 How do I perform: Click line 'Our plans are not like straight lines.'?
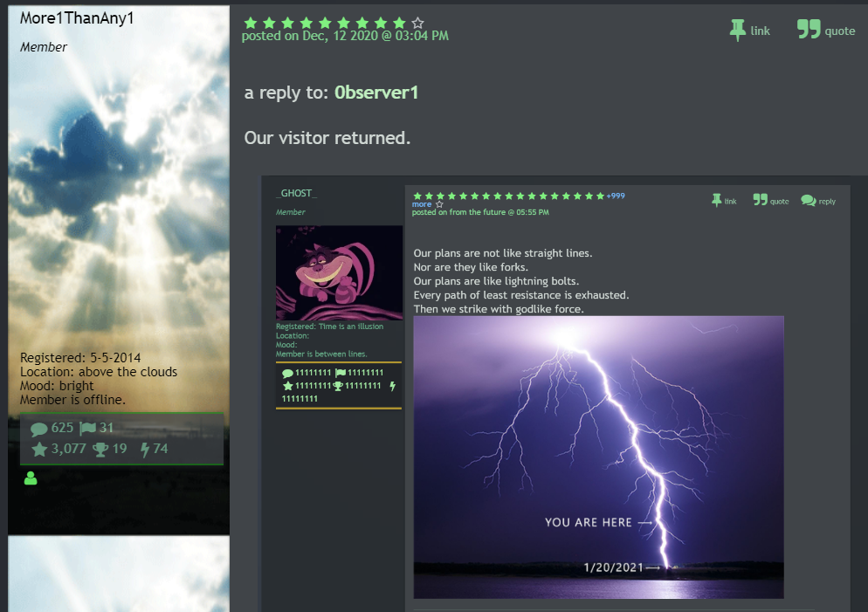pos(503,253)
